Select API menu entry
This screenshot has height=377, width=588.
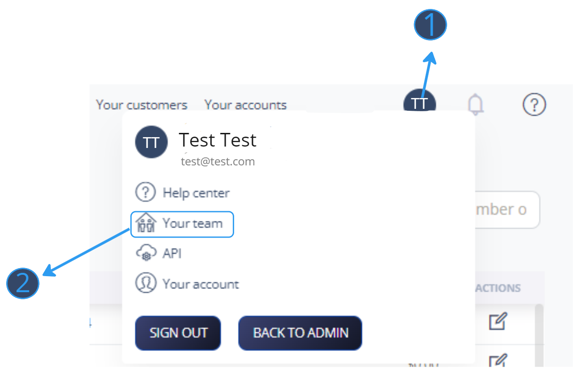159,254
